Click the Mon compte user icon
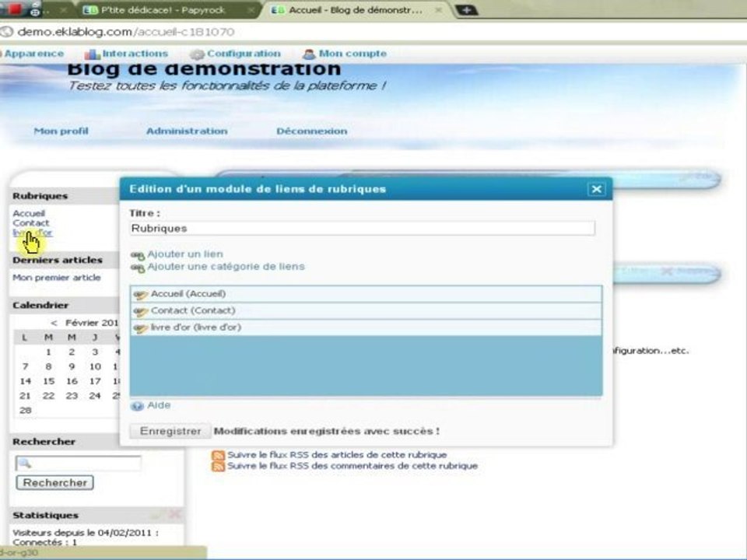The width and height of the screenshot is (747, 560). click(x=309, y=54)
